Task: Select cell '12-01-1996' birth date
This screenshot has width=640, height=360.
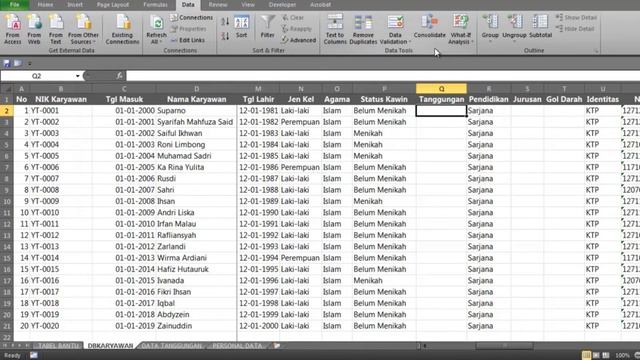Action: point(258,281)
